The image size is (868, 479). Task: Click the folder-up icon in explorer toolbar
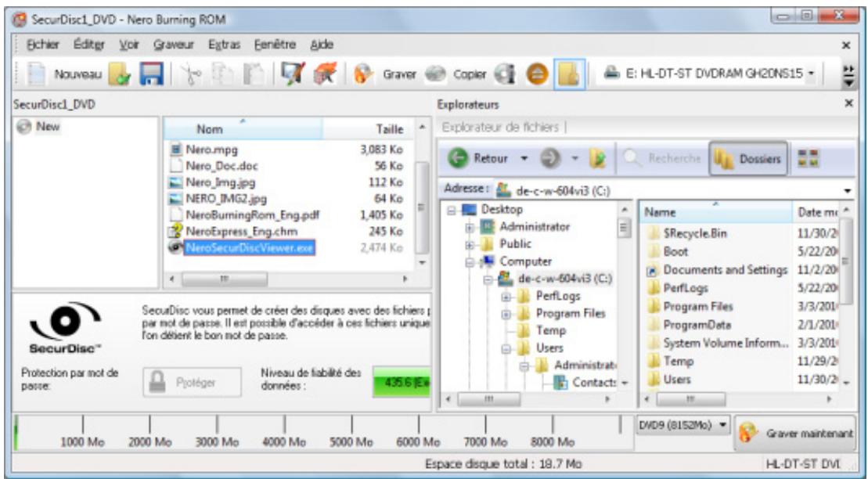tap(597, 159)
